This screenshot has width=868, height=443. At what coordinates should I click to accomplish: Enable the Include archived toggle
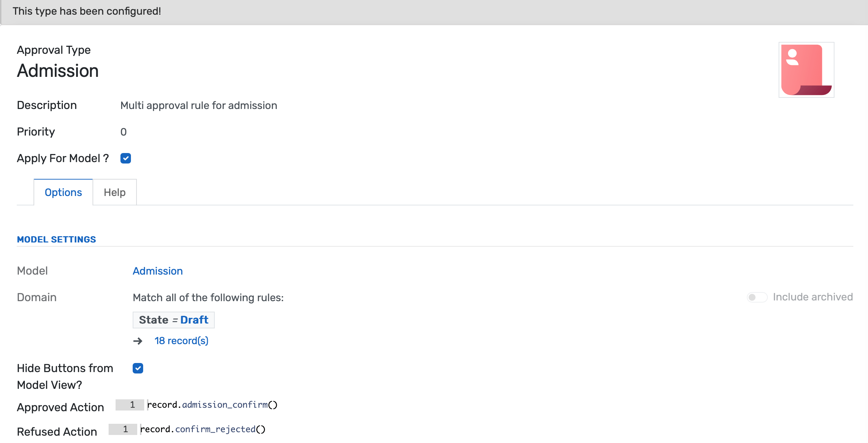(757, 297)
